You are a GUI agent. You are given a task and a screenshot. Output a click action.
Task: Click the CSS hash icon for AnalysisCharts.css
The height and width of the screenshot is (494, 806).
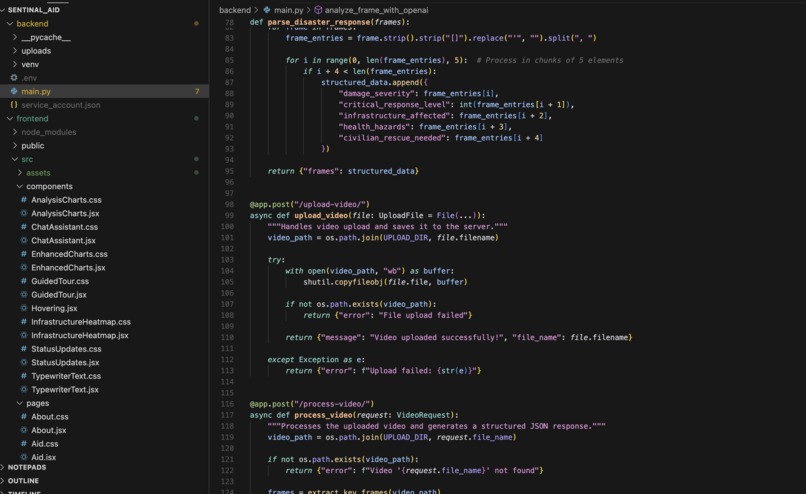[x=24, y=199]
